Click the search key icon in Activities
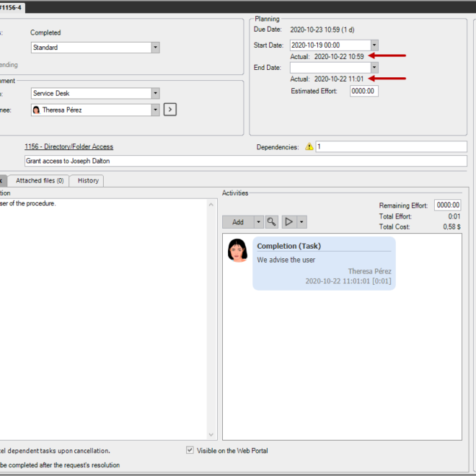The width and height of the screenshot is (476, 476). point(272,222)
